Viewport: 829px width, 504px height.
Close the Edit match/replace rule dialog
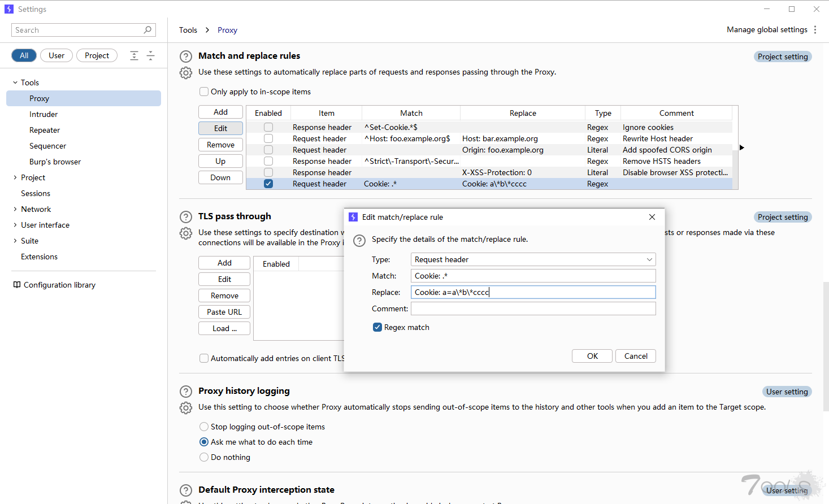652,217
